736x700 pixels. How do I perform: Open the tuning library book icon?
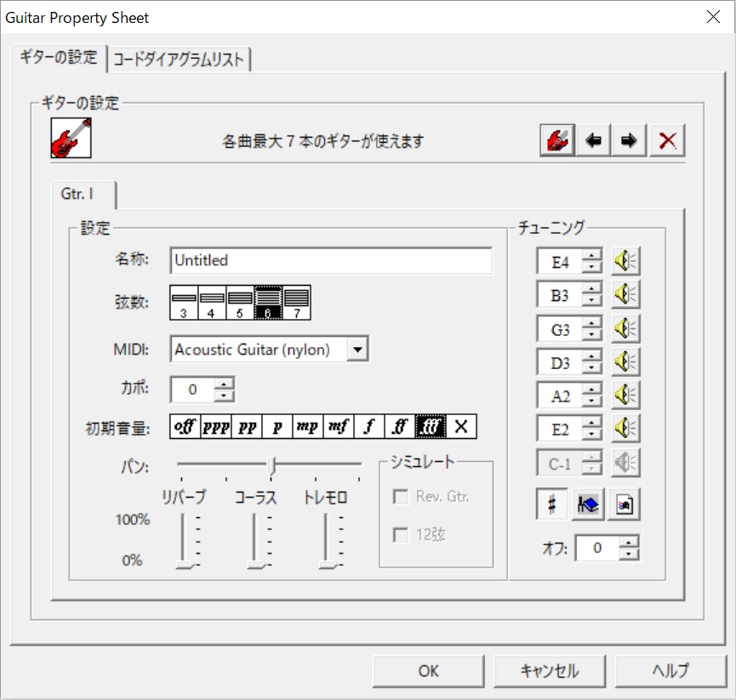pyautogui.click(x=587, y=504)
